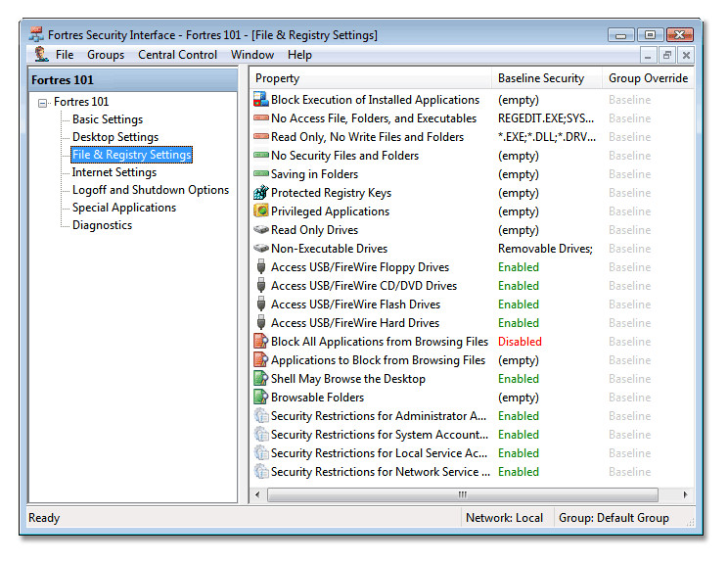Click Enabled for Shell May Browse the Desktop

(x=519, y=379)
